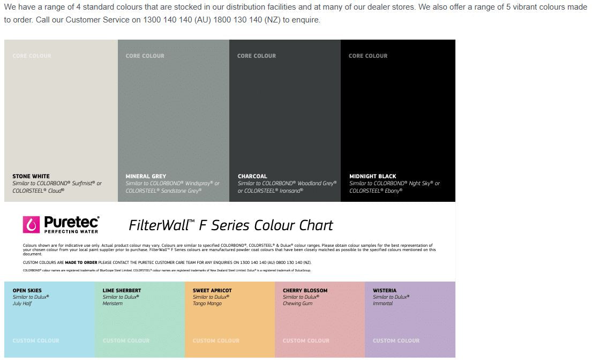Click the FilterWall F Series Colour Chart heading
Screen dimensions: 592x364
pyautogui.click(x=231, y=225)
